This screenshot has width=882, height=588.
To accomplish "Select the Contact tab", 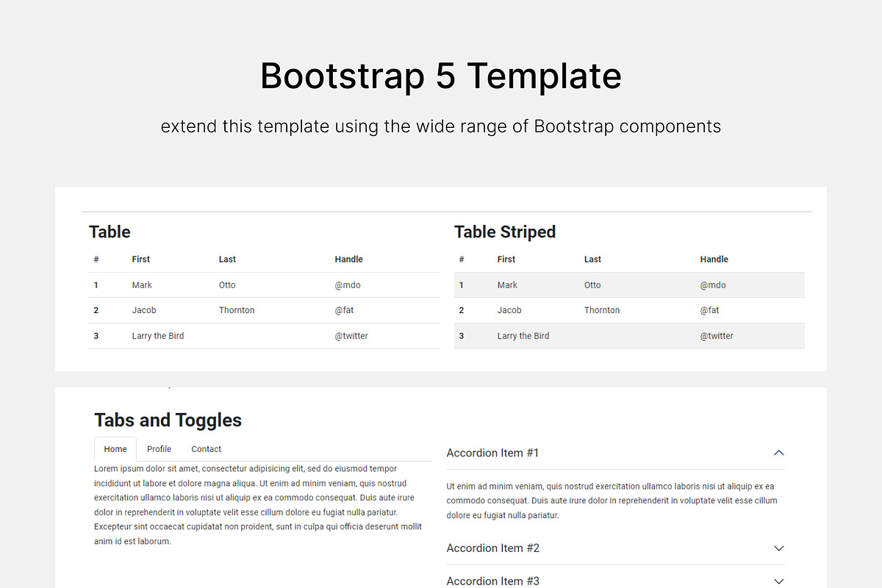I will [x=206, y=449].
